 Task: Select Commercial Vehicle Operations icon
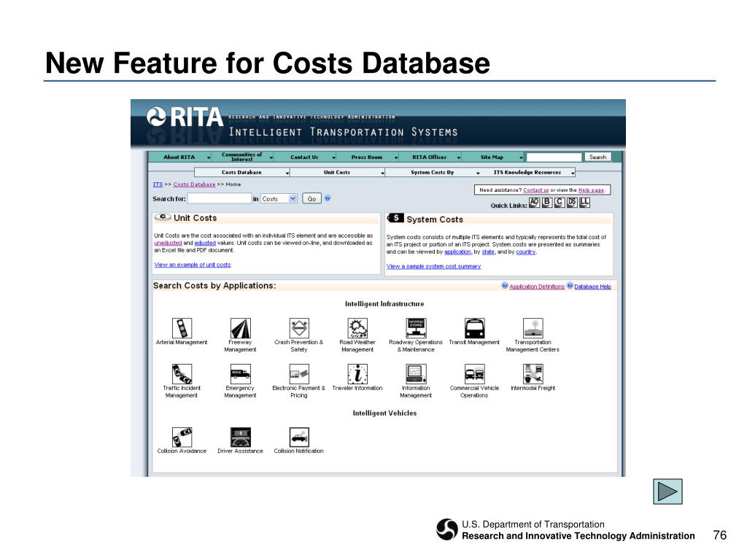pyautogui.click(x=474, y=374)
